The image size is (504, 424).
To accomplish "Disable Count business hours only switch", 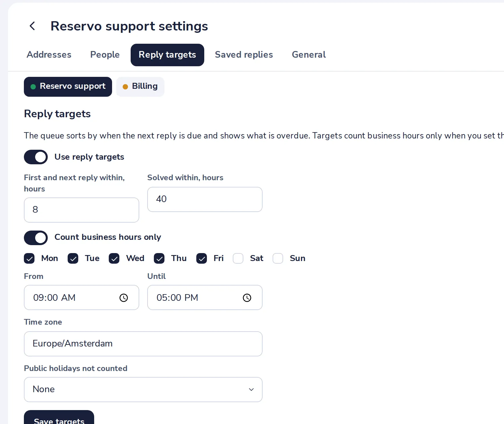I will click(x=36, y=238).
